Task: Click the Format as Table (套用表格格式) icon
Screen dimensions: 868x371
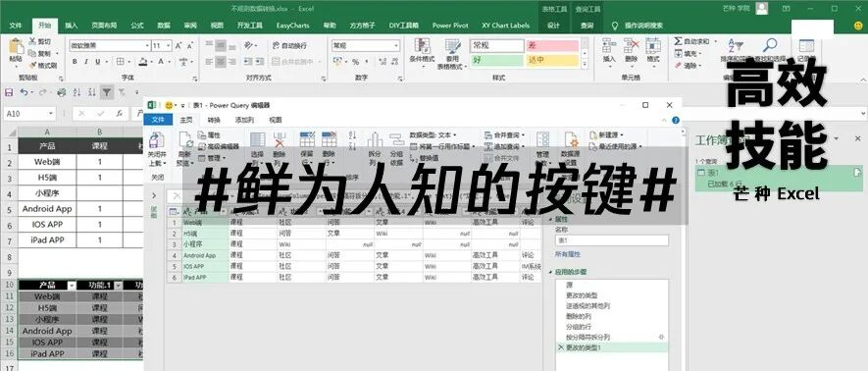Action: click(x=453, y=46)
